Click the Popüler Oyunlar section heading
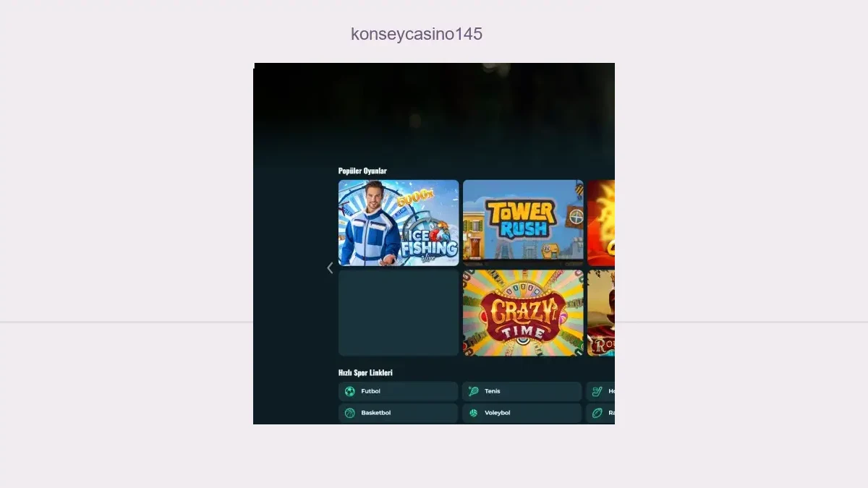 pyautogui.click(x=362, y=171)
